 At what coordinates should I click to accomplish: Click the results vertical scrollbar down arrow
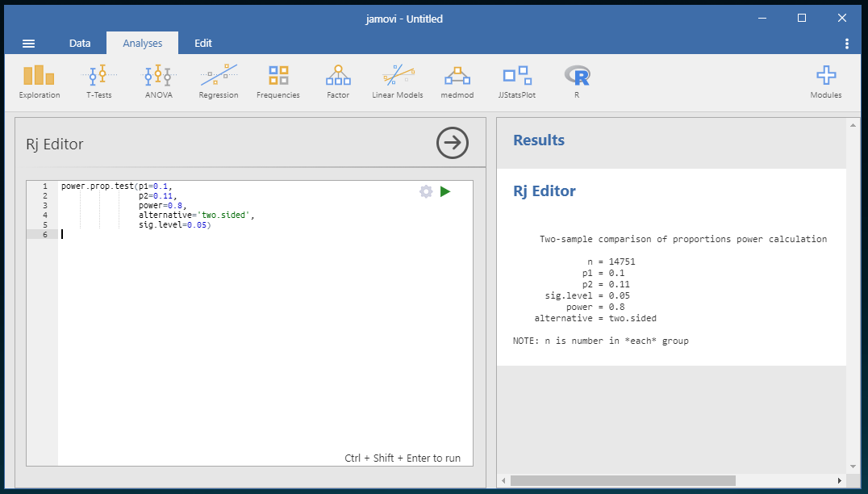click(x=853, y=467)
